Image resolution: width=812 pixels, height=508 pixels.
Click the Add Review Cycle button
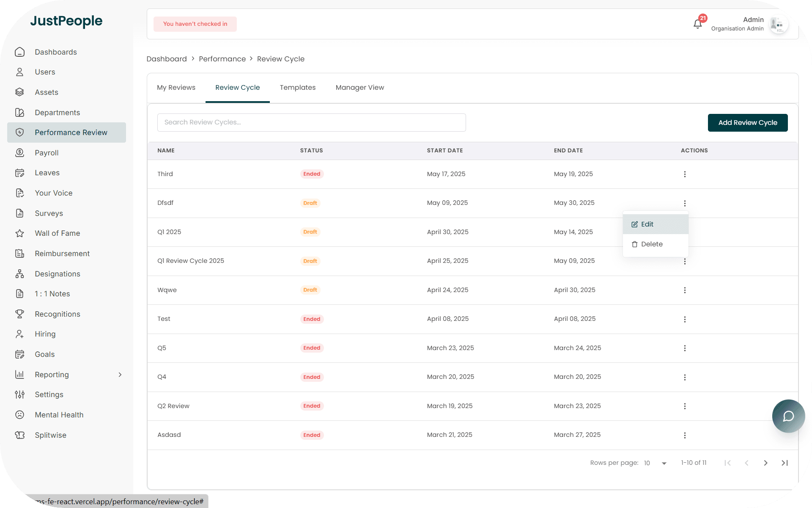(747, 123)
